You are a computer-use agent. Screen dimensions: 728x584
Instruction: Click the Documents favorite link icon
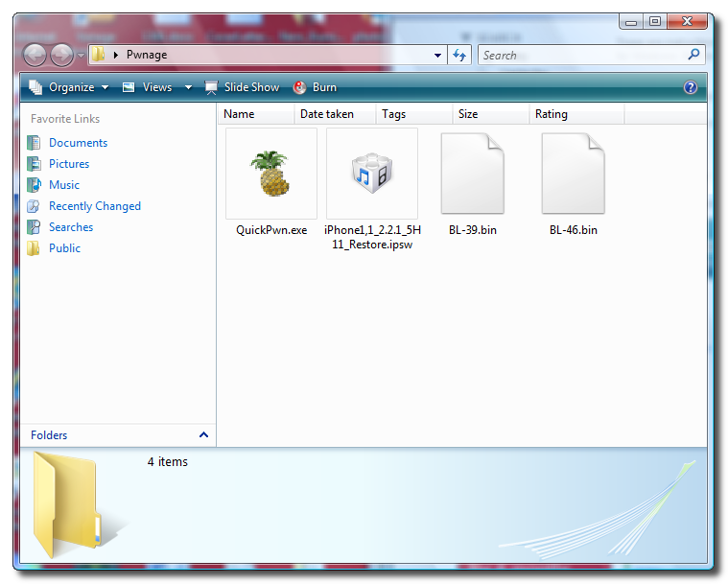(x=34, y=143)
